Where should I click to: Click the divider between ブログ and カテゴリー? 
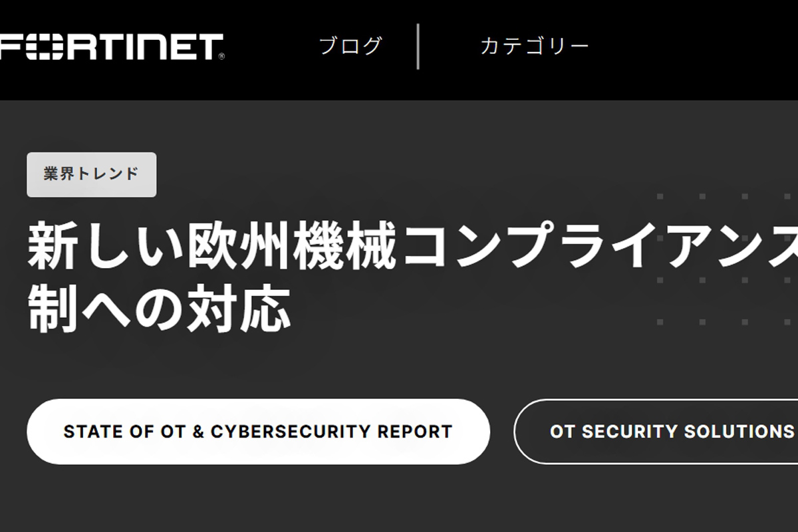pos(418,46)
